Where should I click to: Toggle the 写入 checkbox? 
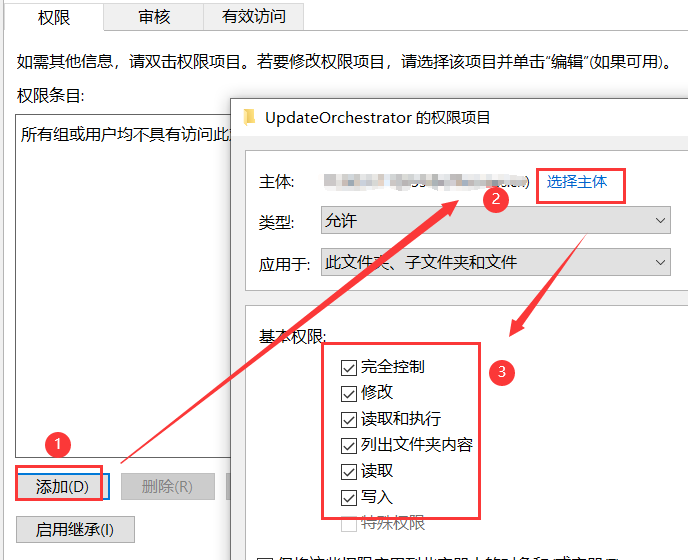coord(349,498)
